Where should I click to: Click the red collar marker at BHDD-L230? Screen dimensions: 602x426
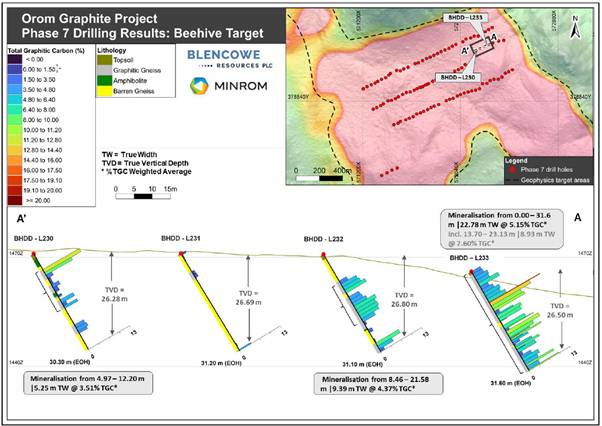34,255
